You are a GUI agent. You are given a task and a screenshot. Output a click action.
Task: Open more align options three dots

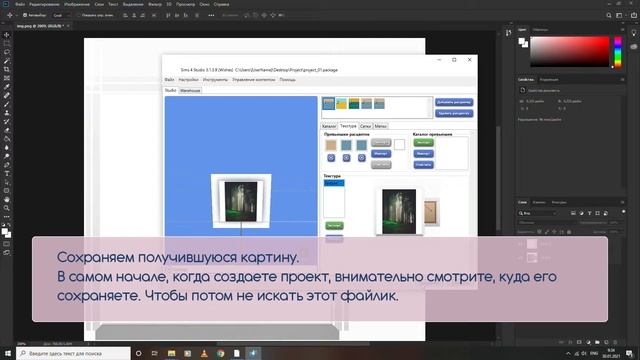211,16
